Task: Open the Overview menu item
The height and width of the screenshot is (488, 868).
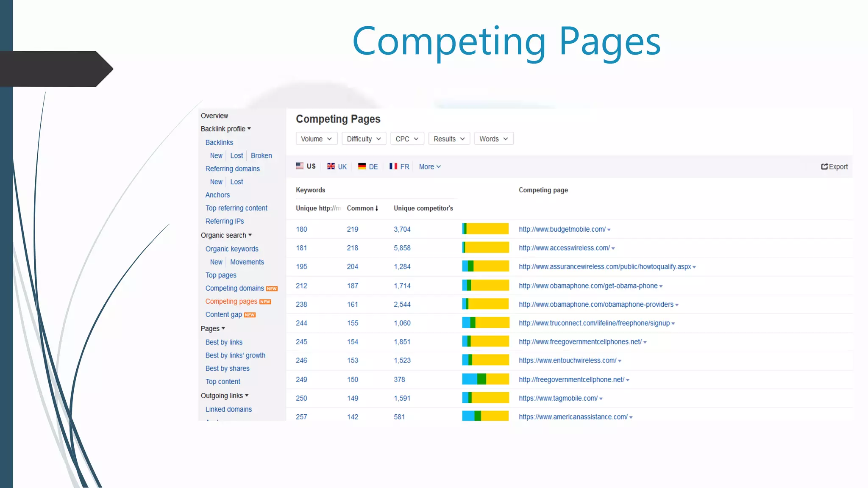Action: click(x=214, y=116)
